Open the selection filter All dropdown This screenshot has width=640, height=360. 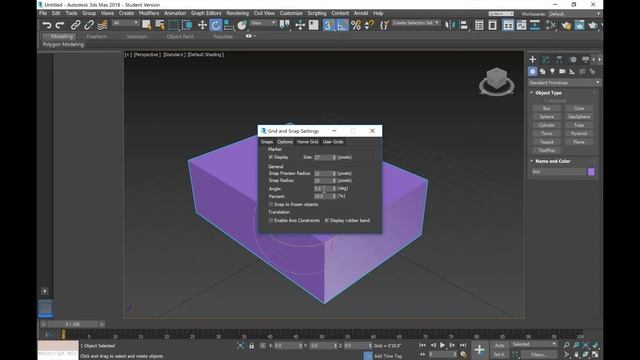[x=126, y=23]
